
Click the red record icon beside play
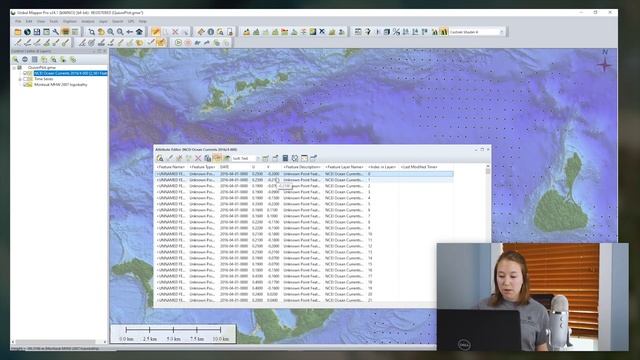point(188,42)
